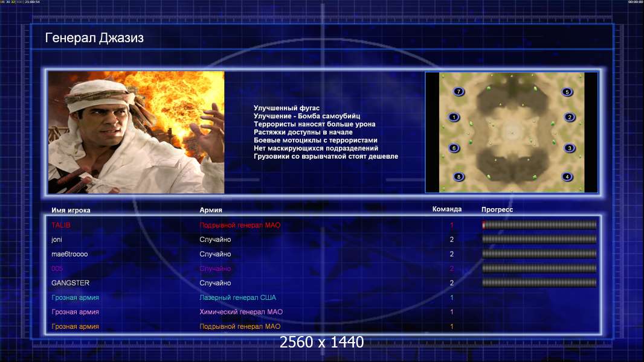
Task: Click 'Грозная армия' in Лазерный генерал США row
Action: [75, 297]
